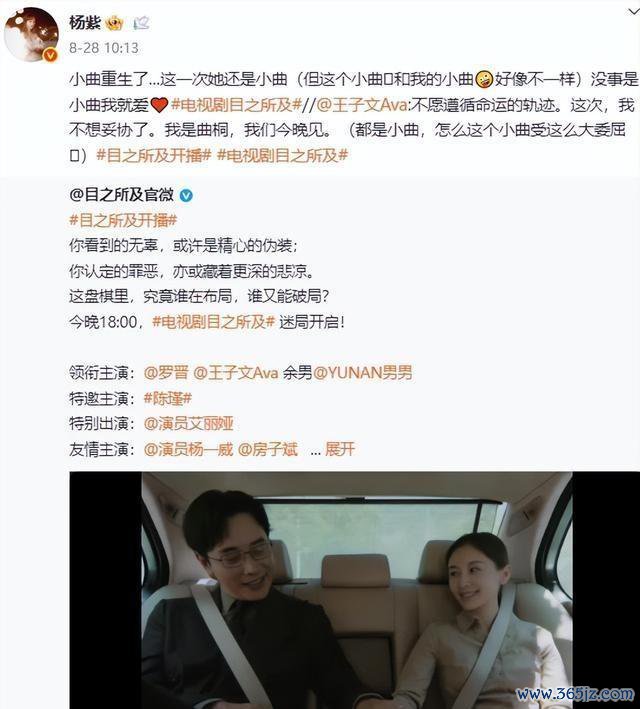The height and width of the screenshot is (709, 640).
Task: Open the #陈瑾# hashtag
Action: 167,398
